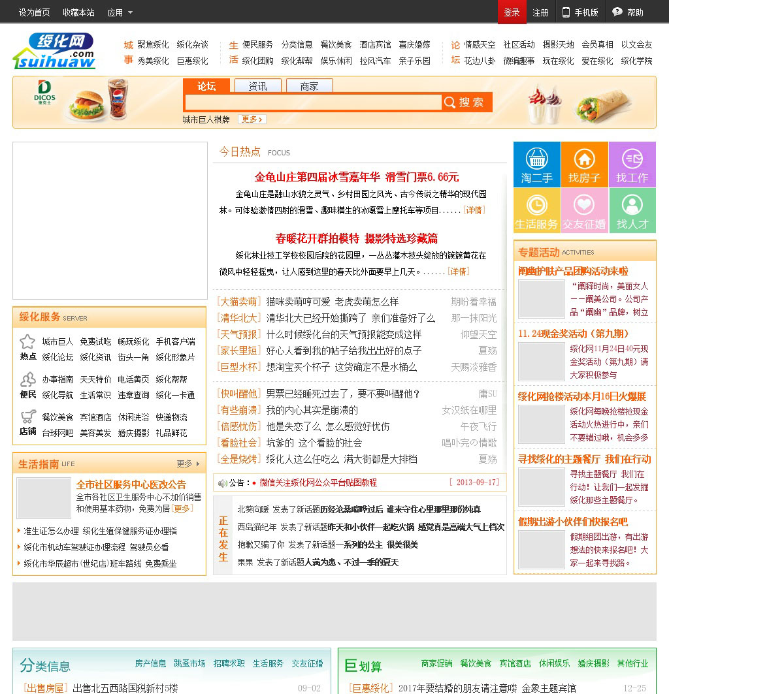Click the 交友征婚 heart icon tile
Viewport: 784px width, 694px height.
pos(584,210)
